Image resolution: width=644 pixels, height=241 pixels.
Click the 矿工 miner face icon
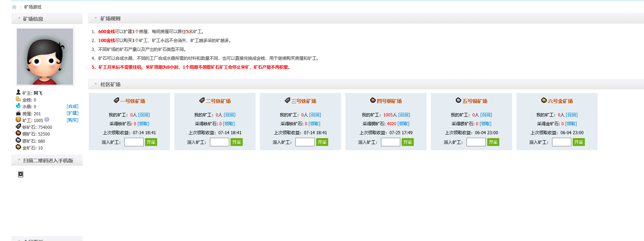[x=18, y=120]
